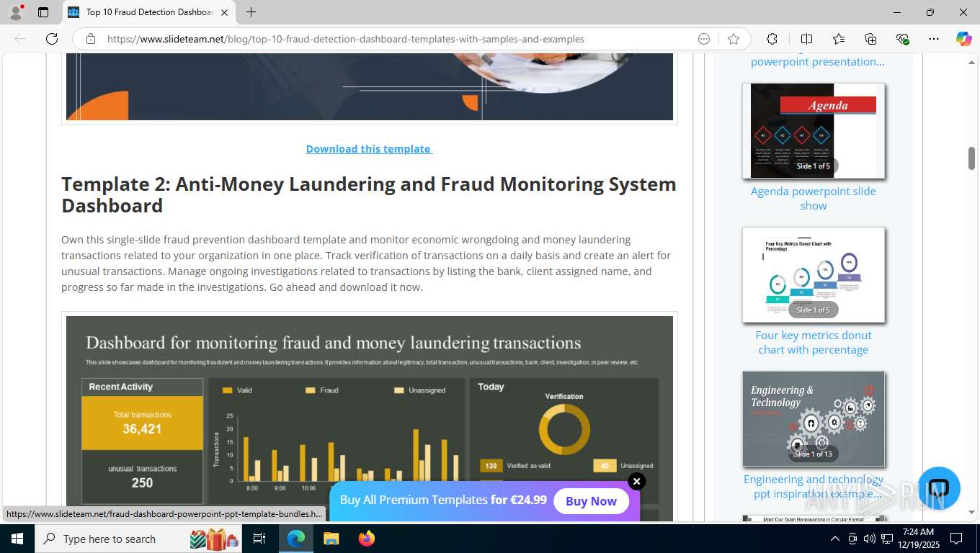Viewport: 980px width, 553px height.
Task: Open the Four Key Metrics Donut thumbnail
Action: point(814,274)
